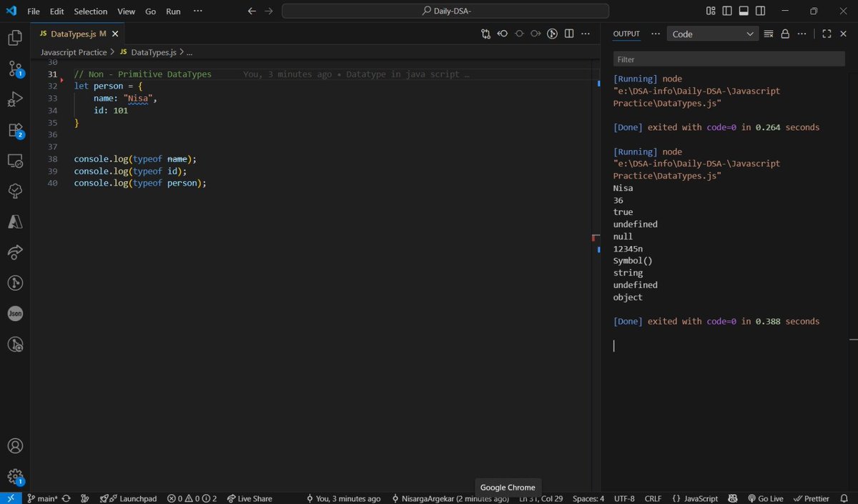Click the Ln 31, Col 29 indicator
Screen dimensions: 858x504
click(542, 498)
